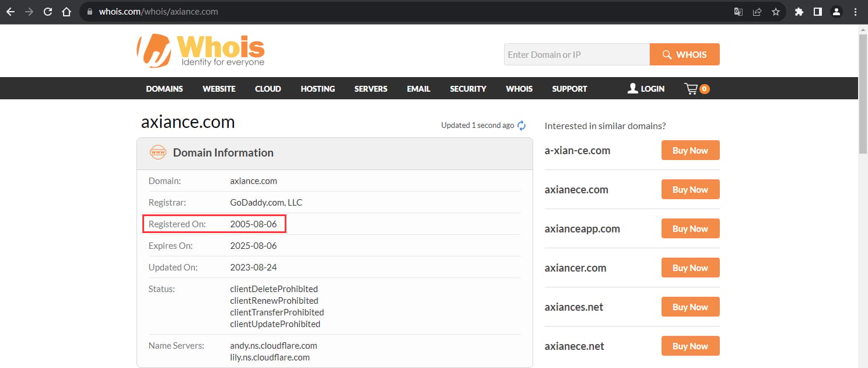This screenshot has width=868, height=368.
Task: Open the DOMAINS menu
Action: [164, 89]
